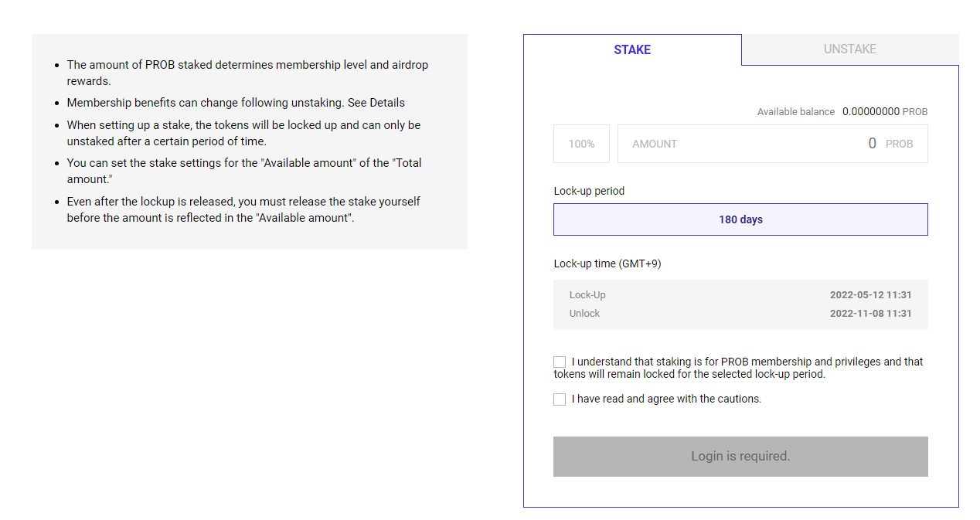Click the 100% amount button
Viewport: 980px width, 520px height.
click(x=581, y=144)
